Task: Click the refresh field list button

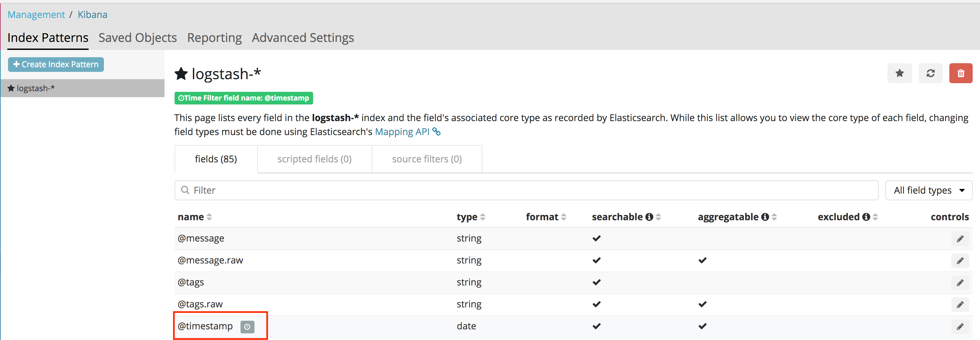Action: pos(930,73)
